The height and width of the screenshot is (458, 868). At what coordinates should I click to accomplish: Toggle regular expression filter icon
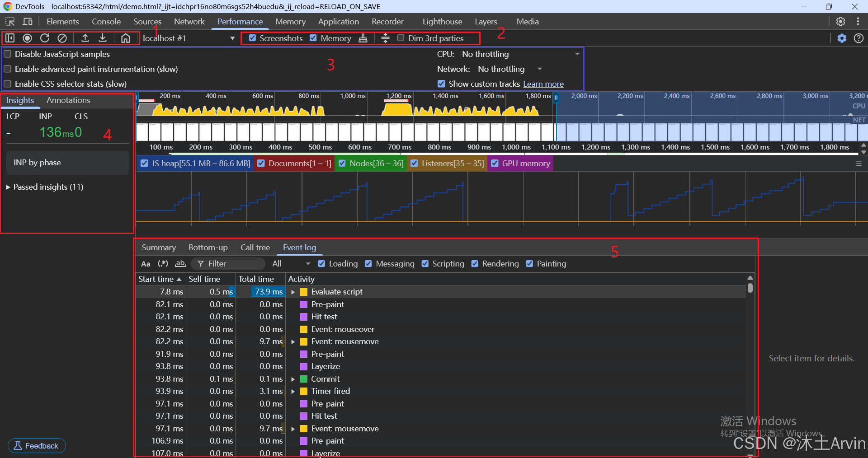tap(163, 264)
